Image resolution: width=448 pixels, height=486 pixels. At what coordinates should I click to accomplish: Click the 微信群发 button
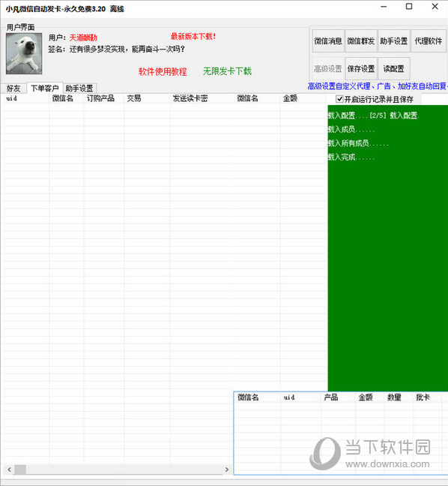tap(360, 41)
